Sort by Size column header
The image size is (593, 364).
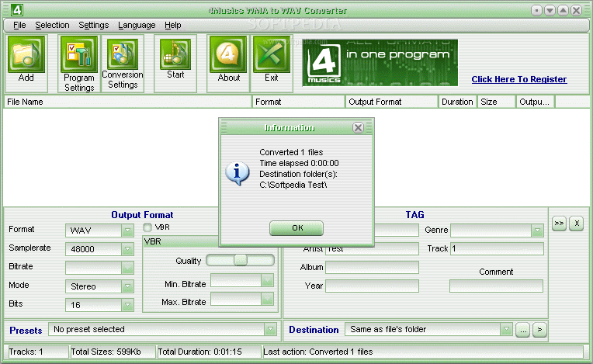point(497,102)
